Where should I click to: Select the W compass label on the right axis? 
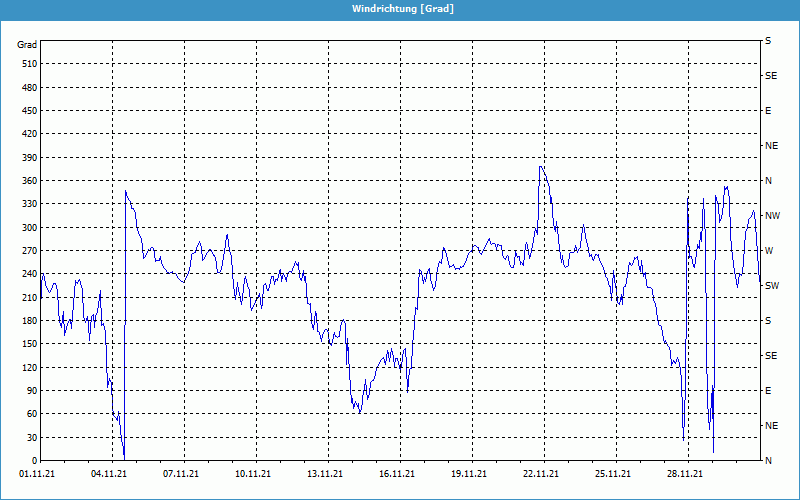pyautogui.click(x=768, y=250)
